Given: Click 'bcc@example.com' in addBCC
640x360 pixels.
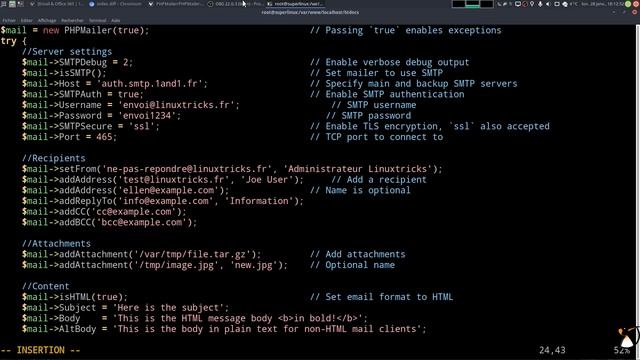Looking at the screenshot, I should coord(142,222).
